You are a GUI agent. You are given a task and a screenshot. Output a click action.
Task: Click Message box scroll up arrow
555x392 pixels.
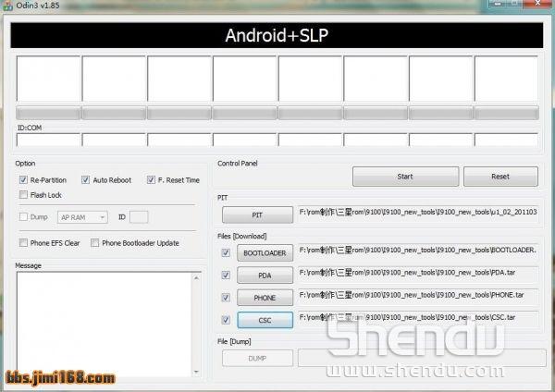pyautogui.click(x=196, y=278)
